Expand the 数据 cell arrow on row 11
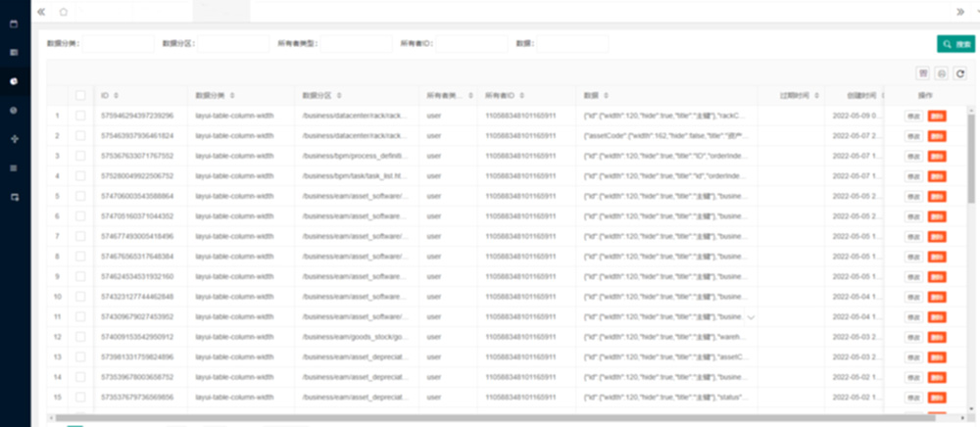Viewport: 980px width, 427px height. 752,317
